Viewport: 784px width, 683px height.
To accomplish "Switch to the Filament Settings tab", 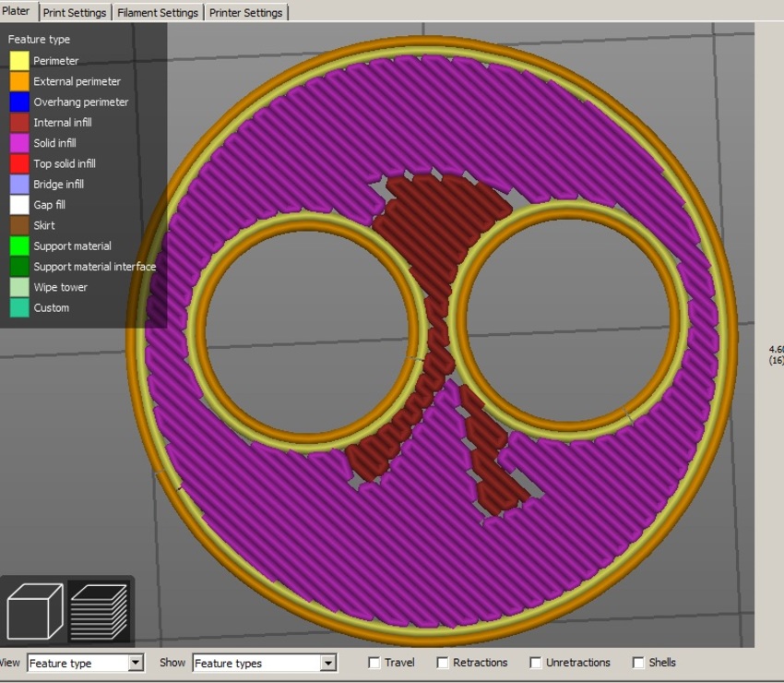I will [157, 13].
